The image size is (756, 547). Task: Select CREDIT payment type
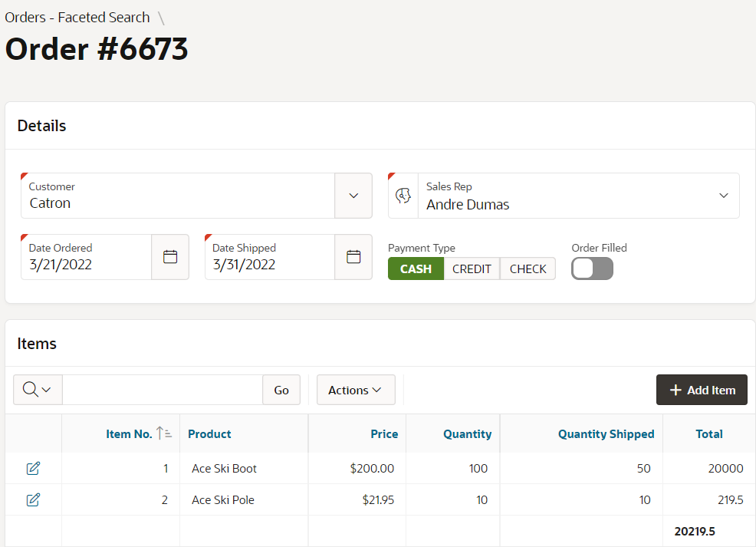tap(472, 269)
